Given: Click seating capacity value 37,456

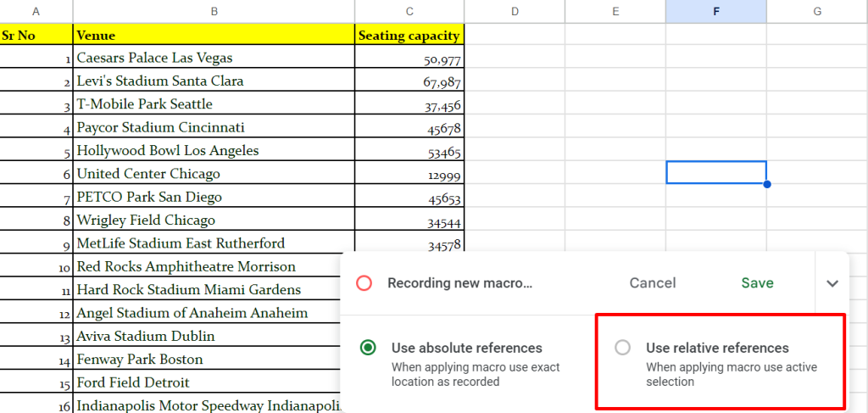Looking at the screenshot, I should point(409,103).
